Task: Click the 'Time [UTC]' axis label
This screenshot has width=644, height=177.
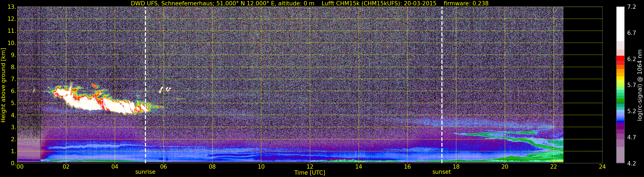Action: coord(310,173)
